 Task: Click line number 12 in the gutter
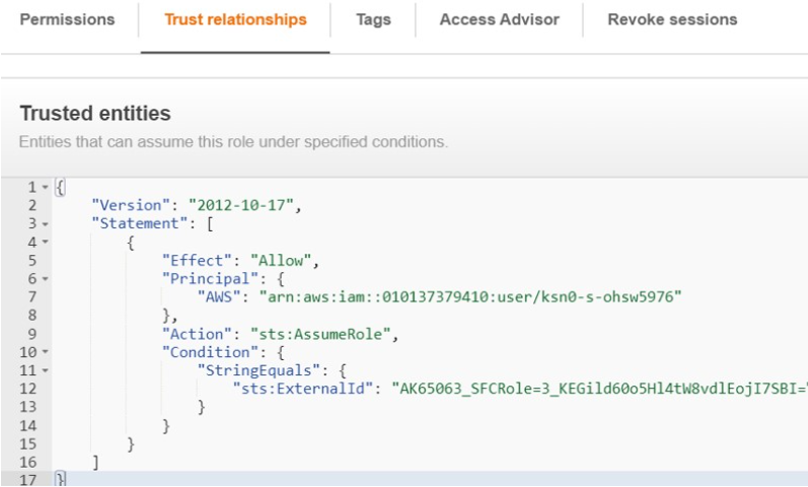28,389
